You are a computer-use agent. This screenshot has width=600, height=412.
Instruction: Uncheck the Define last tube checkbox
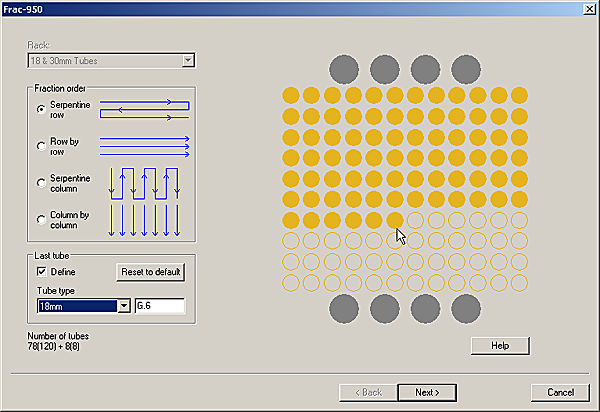pos(42,272)
